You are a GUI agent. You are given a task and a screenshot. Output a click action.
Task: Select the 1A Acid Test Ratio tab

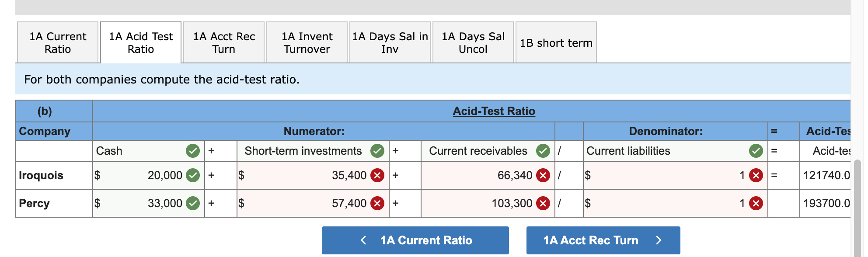click(x=141, y=42)
